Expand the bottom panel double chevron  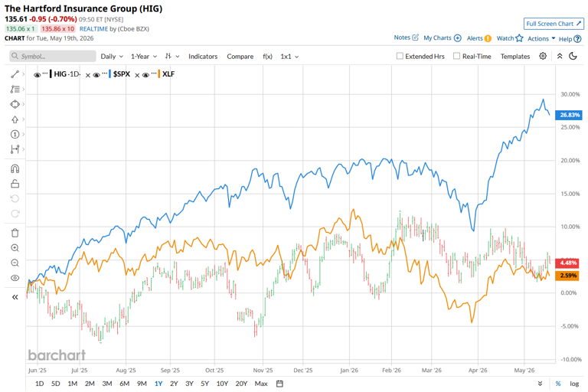[x=540, y=384]
